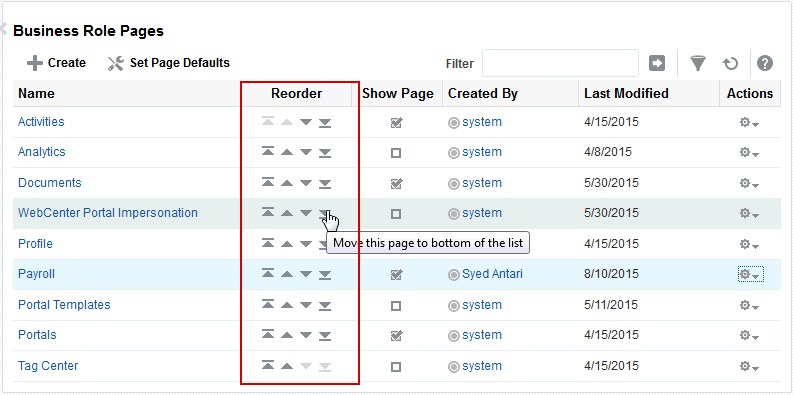Check Show Page for Analytics
Screen dimensions: 793x395
396,153
